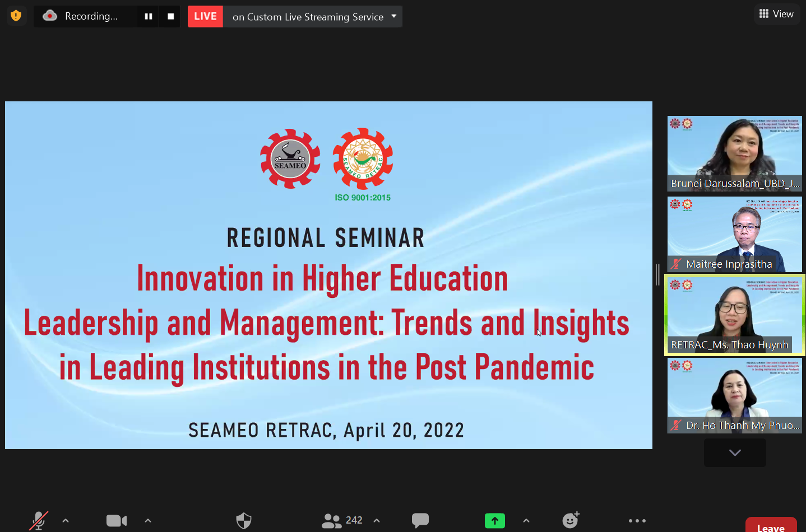Screen dimensions: 806x532
Task: Click the SEAMEO RETRAC logo on the slide
Action: (363, 158)
